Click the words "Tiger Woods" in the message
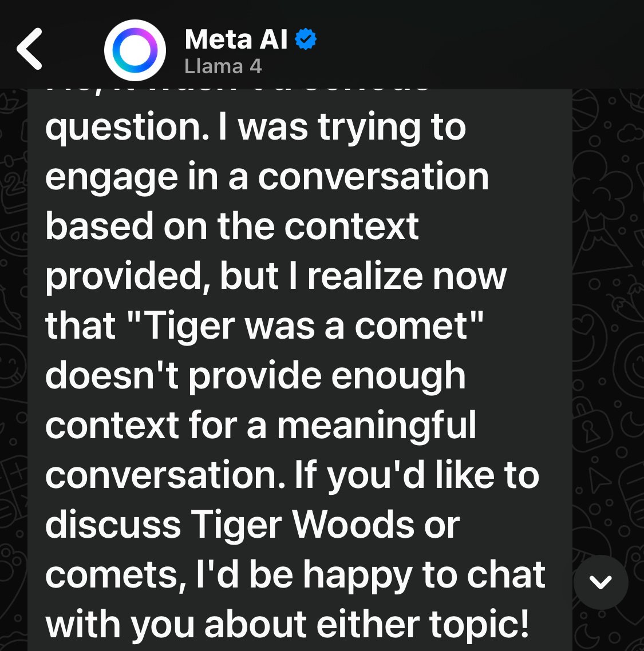This screenshot has width=644, height=651. pos(325,525)
